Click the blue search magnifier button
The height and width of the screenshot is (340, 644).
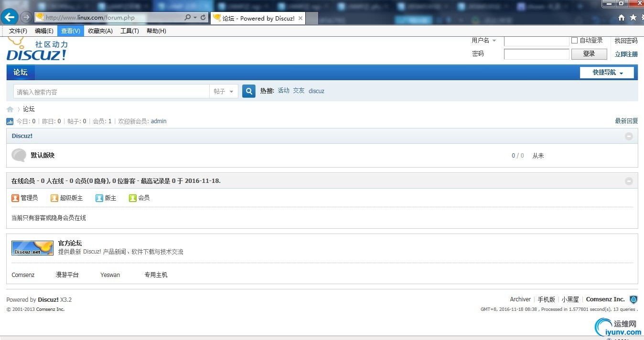tap(249, 91)
